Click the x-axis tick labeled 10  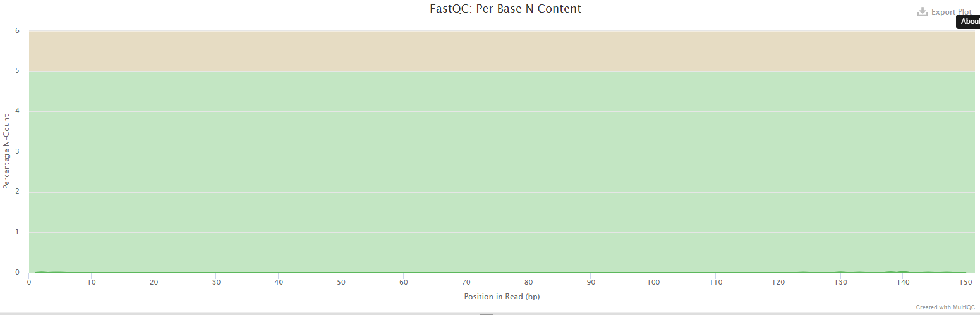[x=91, y=282]
